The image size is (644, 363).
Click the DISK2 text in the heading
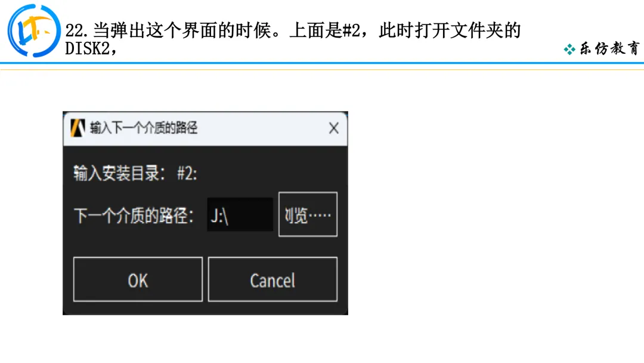[x=88, y=48]
